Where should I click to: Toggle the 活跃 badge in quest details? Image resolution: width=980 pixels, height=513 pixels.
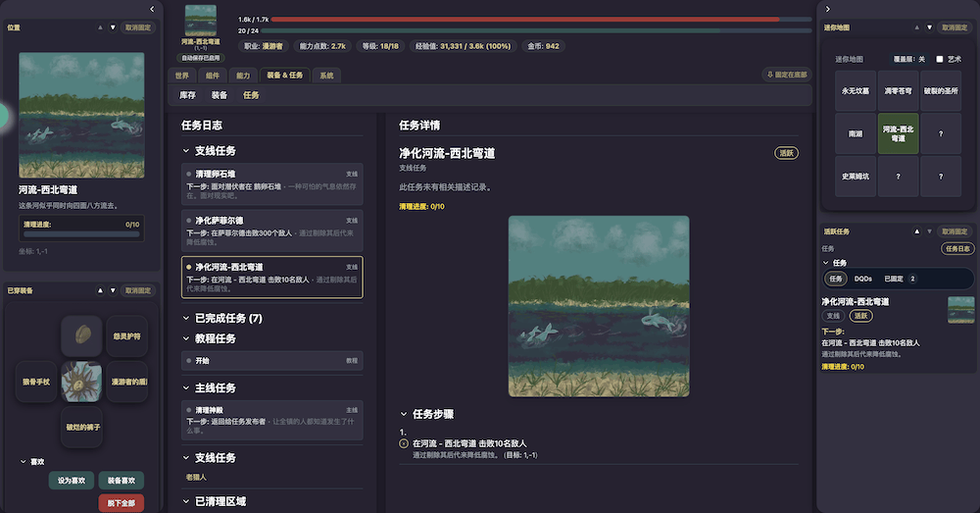[x=787, y=153]
